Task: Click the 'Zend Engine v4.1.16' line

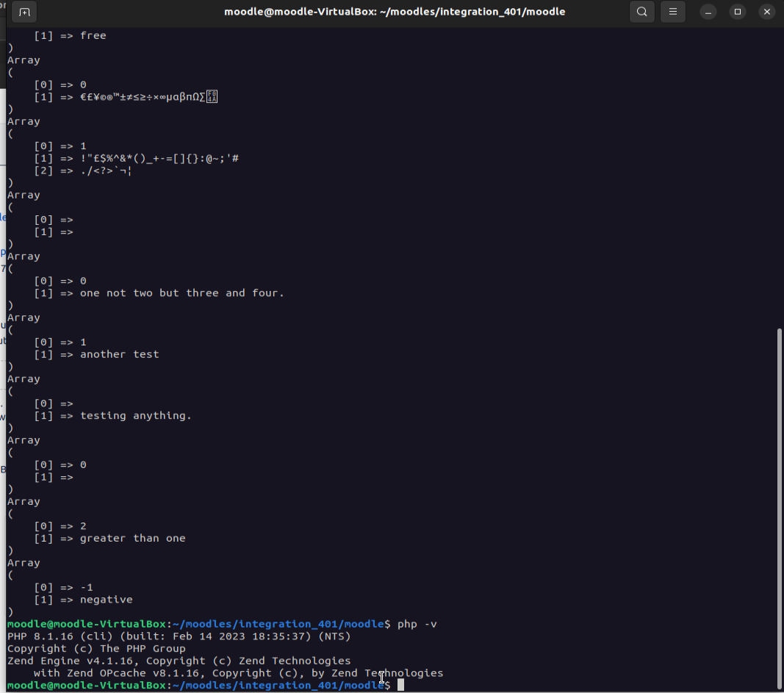Action: click(x=179, y=661)
